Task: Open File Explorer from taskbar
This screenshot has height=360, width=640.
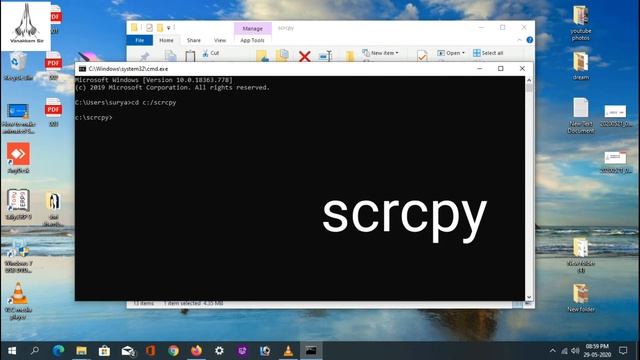Action: [81, 351]
